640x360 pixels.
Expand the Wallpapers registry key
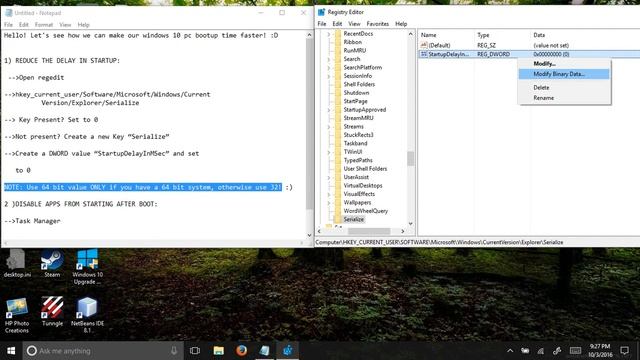[x=329, y=202]
